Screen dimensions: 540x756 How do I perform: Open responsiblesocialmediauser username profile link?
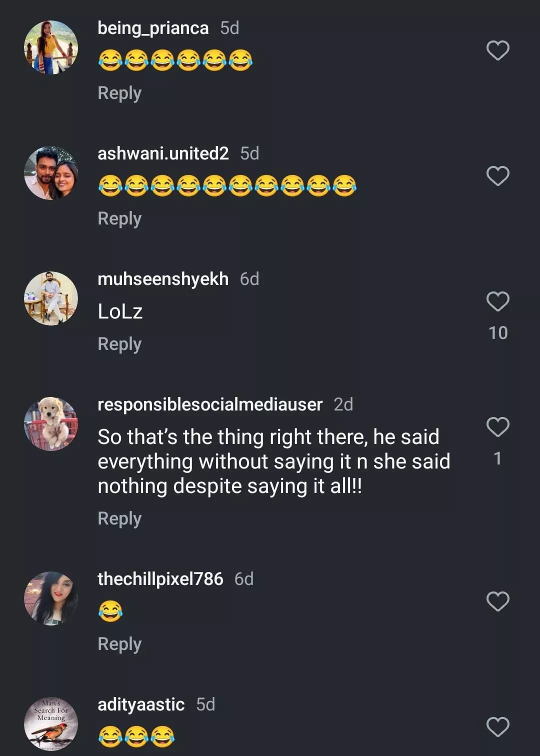pyautogui.click(x=210, y=404)
